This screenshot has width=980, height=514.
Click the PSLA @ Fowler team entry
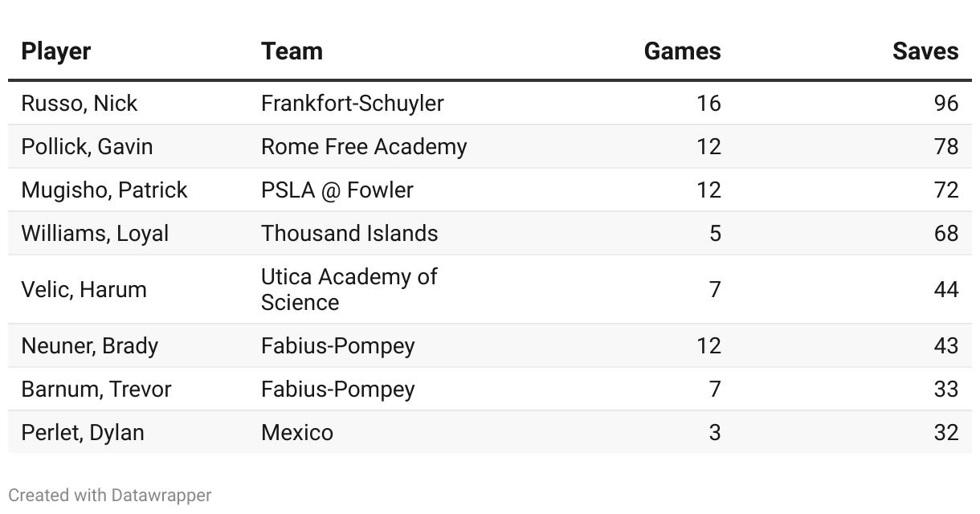pos(337,190)
